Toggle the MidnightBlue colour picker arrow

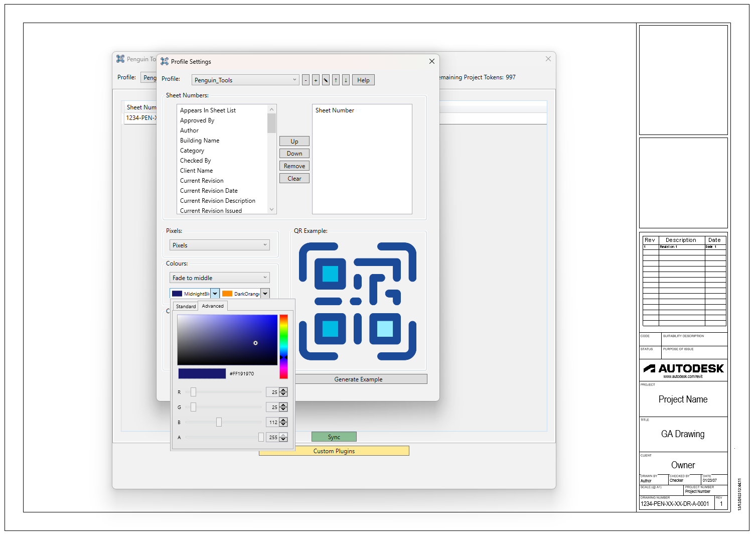pos(215,294)
